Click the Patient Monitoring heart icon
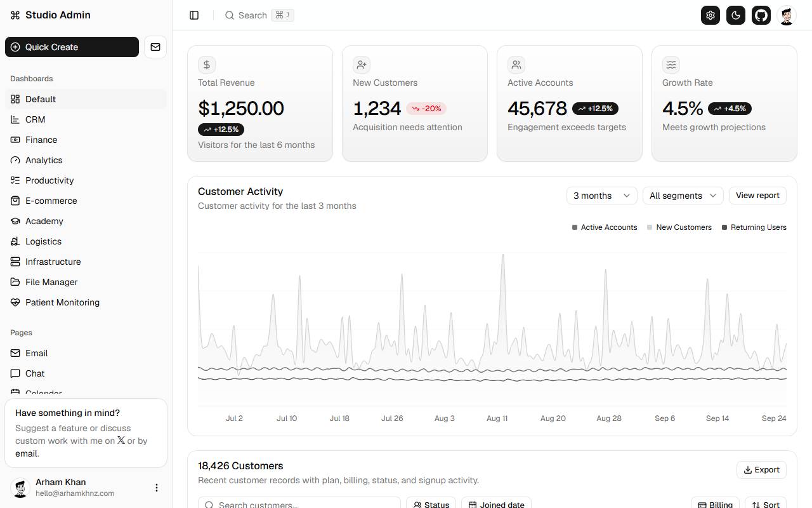812x508 pixels. tap(15, 302)
